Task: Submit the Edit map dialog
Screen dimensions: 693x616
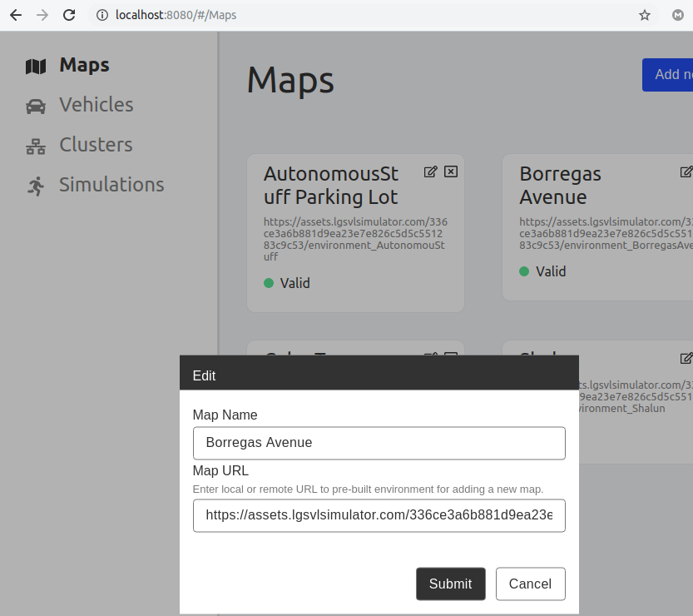Action: pos(451,584)
